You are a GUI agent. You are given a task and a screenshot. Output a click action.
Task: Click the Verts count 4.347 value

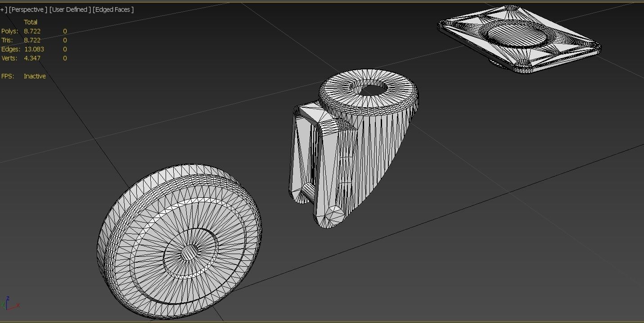[x=32, y=58]
